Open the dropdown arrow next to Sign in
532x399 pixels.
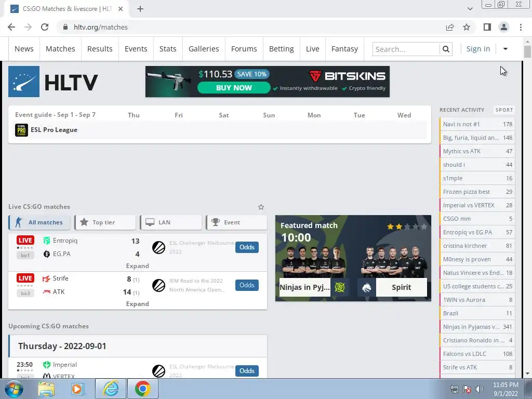pyautogui.click(x=505, y=49)
